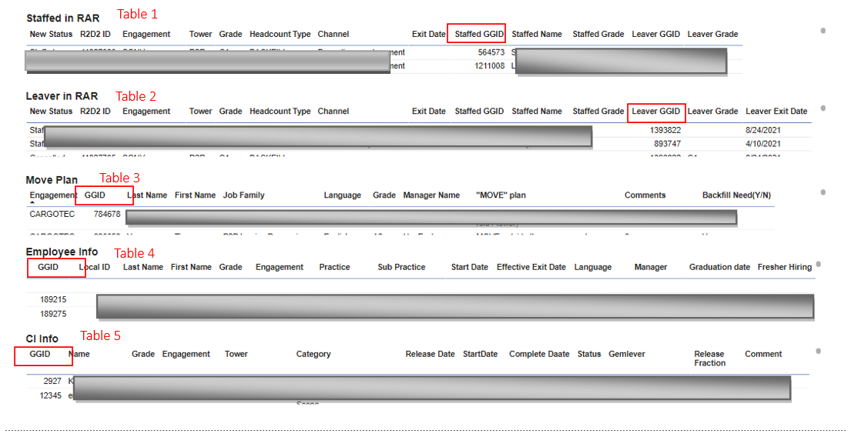Click Manager Name header in Move Plan
Screen dimensions: 868x447
(x=431, y=195)
